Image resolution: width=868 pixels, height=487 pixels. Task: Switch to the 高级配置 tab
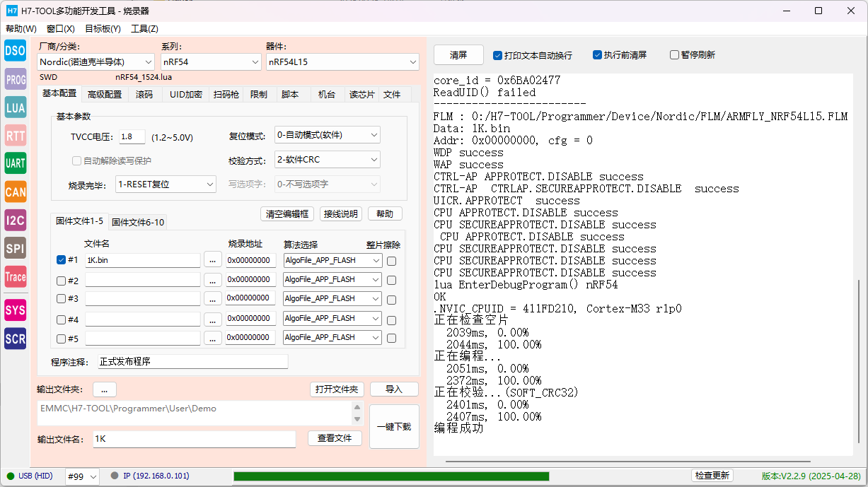pos(105,94)
